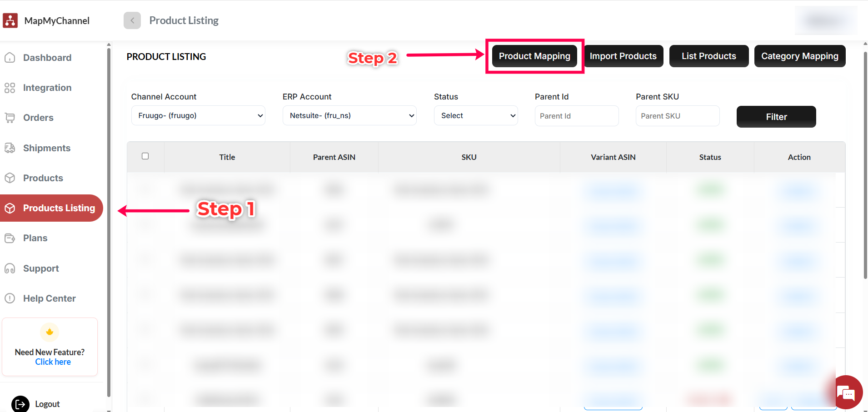This screenshot has height=412, width=868.
Task: Tick the second product row checkbox
Action: [145, 224]
